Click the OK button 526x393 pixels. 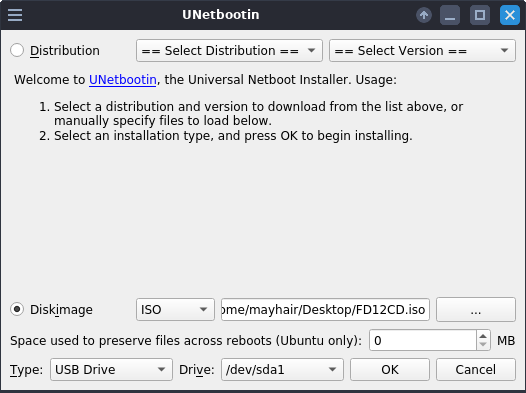tap(390, 370)
